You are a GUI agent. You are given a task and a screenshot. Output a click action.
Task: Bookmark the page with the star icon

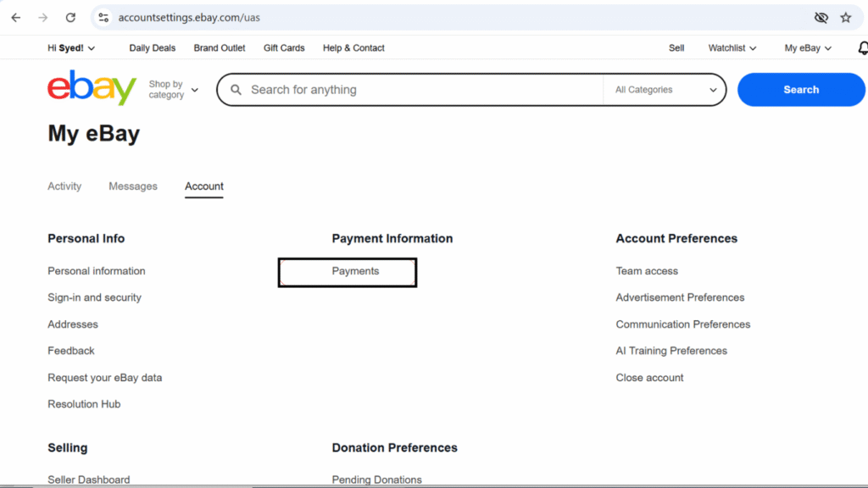pos(846,17)
